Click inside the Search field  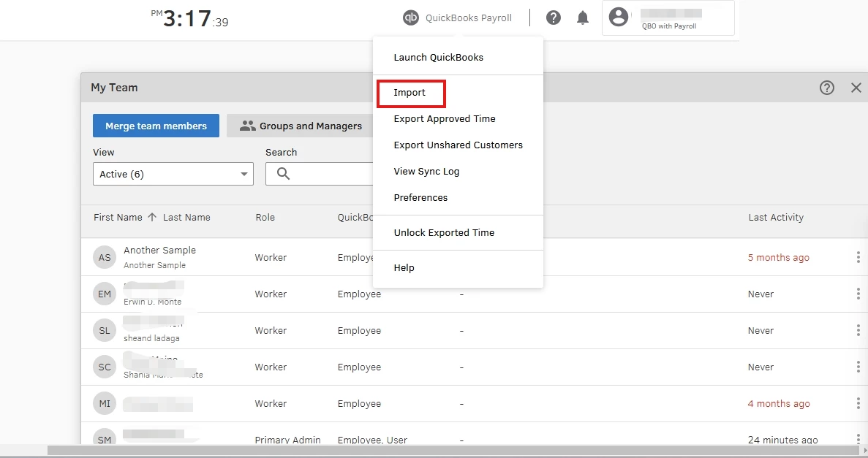[x=320, y=174]
